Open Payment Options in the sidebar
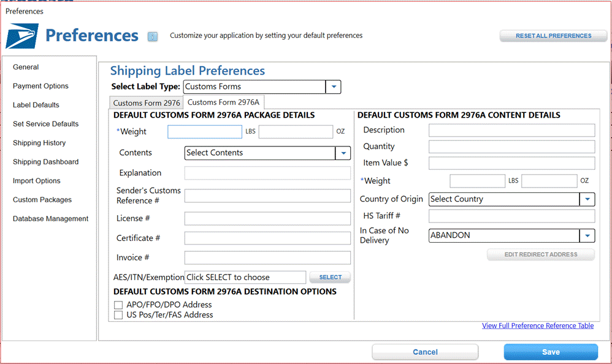The height and width of the screenshot is (364, 612). (x=40, y=86)
